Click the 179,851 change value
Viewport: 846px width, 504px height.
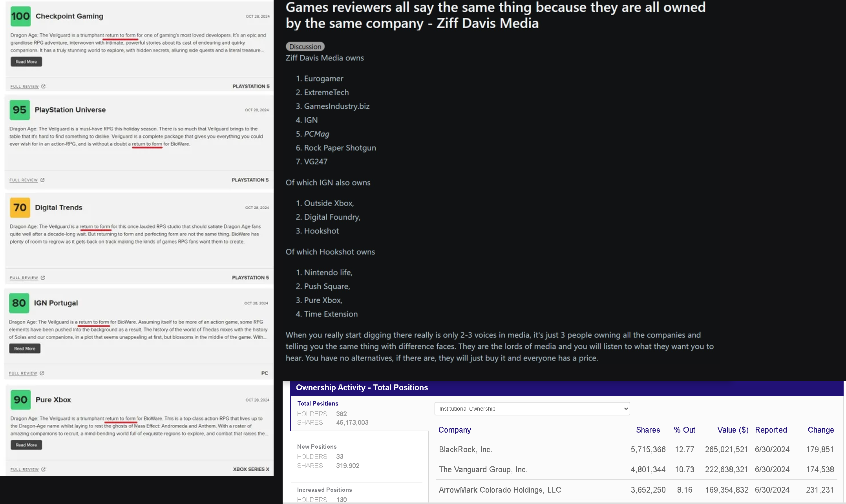[x=820, y=449]
